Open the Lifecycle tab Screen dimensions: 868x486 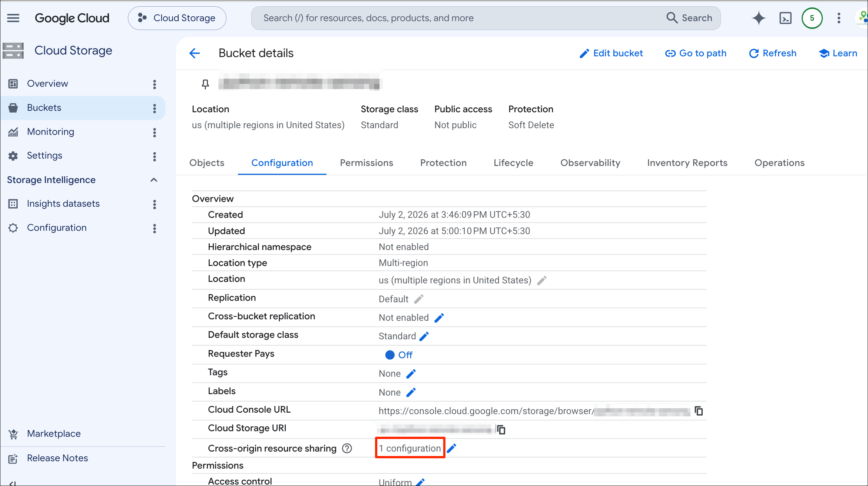[x=513, y=163]
